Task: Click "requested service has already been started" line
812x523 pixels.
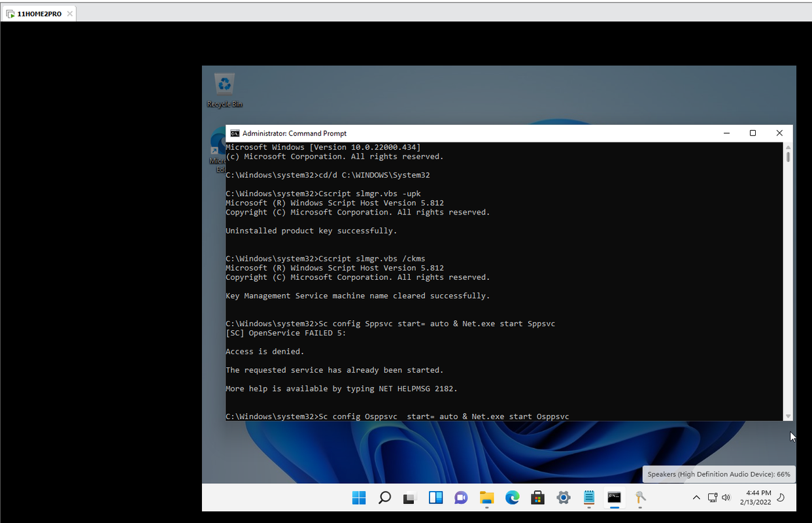Action: [x=335, y=370]
